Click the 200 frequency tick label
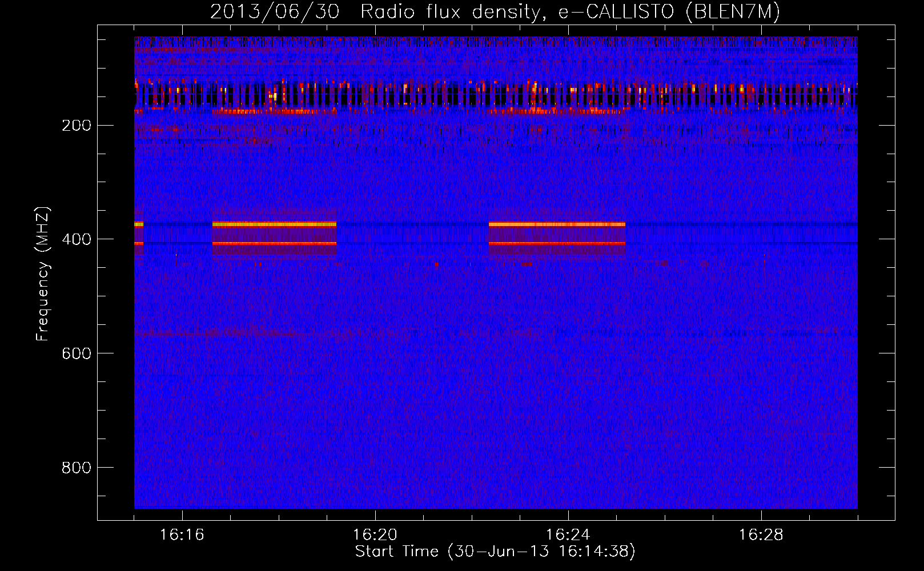 point(77,126)
